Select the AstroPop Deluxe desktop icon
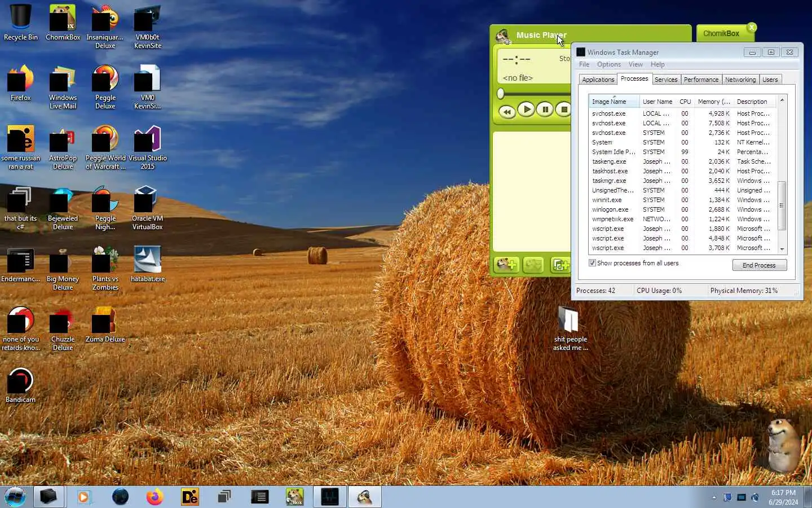 point(63,147)
